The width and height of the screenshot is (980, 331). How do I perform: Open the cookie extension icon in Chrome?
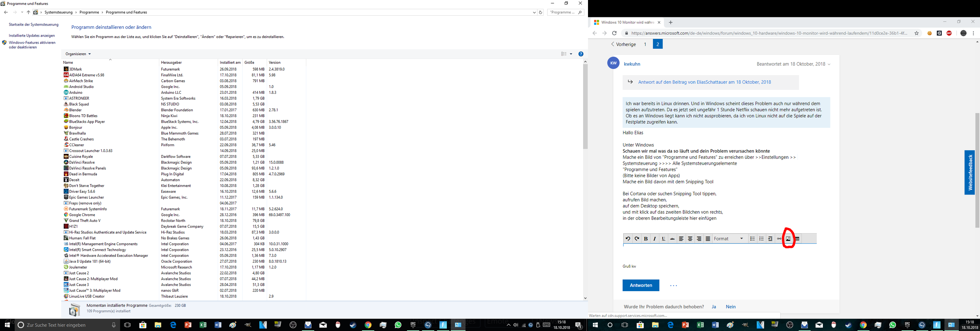(929, 33)
